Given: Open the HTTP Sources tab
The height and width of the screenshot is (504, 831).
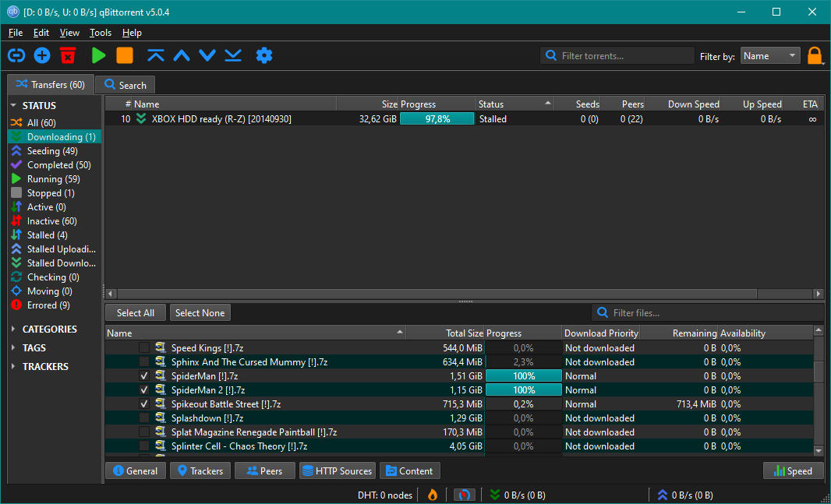Looking at the screenshot, I should coord(338,471).
